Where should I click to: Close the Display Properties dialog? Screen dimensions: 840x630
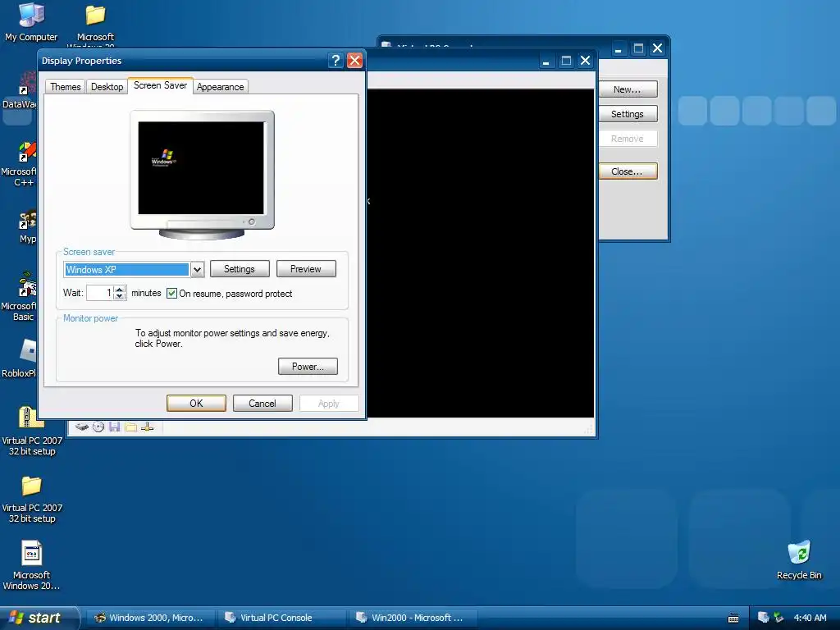354,61
